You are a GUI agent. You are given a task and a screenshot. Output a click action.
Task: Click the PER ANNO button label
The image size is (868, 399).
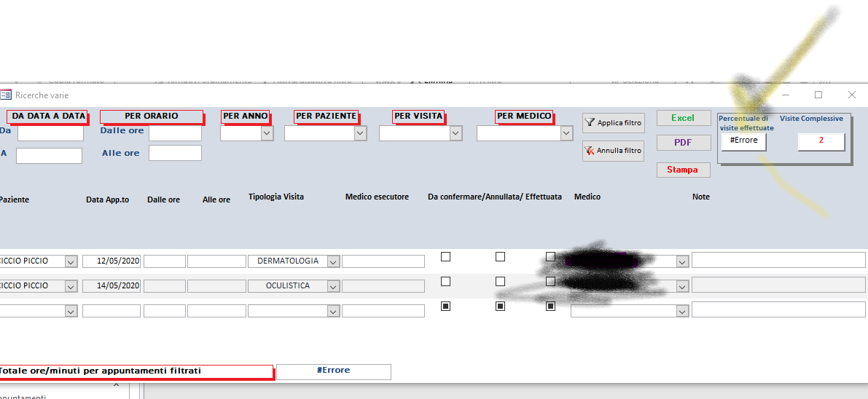tap(245, 116)
